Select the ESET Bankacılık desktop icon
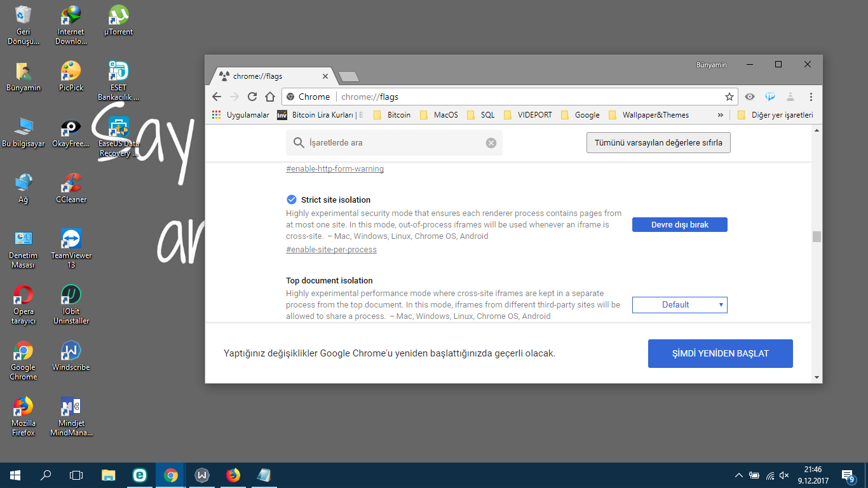This screenshot has height=488, width=868. [119, 81]
